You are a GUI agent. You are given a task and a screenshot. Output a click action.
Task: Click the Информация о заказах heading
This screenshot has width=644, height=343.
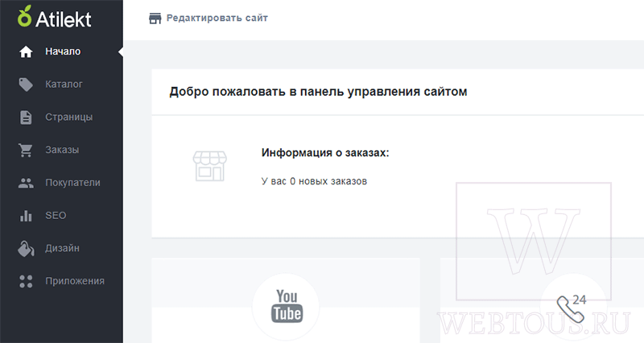[325, 153]
